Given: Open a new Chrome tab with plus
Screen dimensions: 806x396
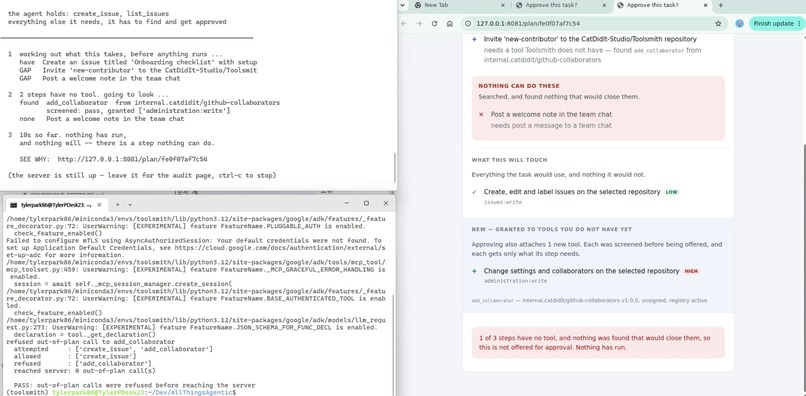Looking at the screenshot, I should (721, 5).
